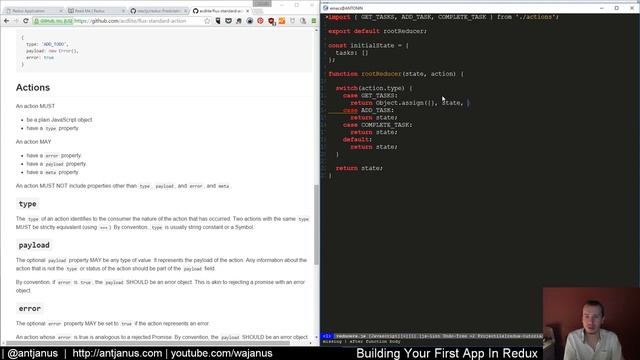
Task: Open a new tab in Chrome
Action: (x=258, y=11)
